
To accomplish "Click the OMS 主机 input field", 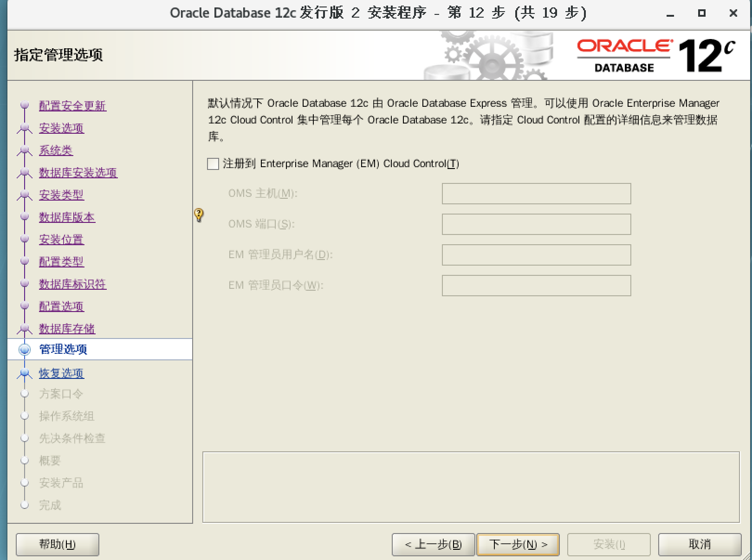I will tap(536, 194).
